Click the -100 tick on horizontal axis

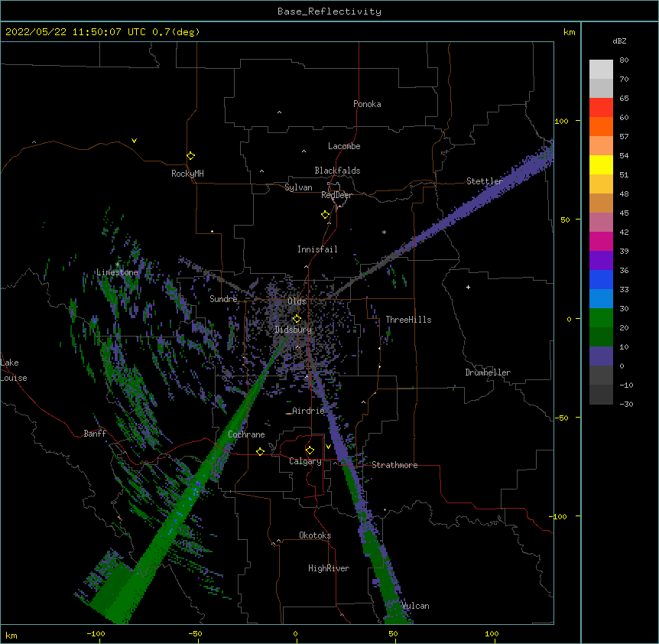[96, 633]
